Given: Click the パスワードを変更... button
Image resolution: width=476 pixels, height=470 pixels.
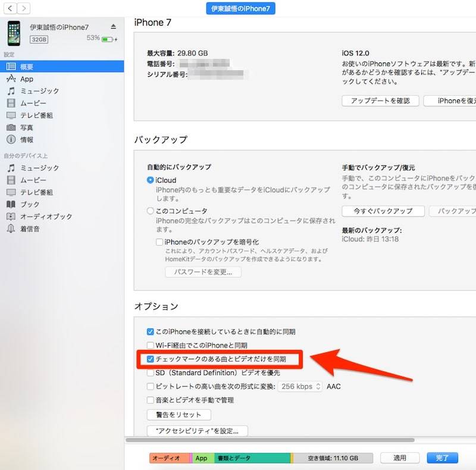Looking at the screenshot, I should click(x=203, y=272).
